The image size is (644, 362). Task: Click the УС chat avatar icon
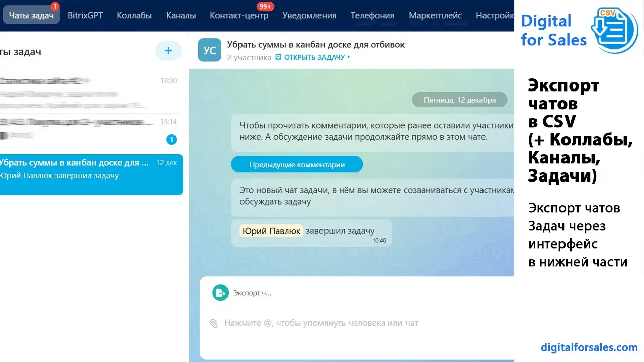tap(209, 50)
